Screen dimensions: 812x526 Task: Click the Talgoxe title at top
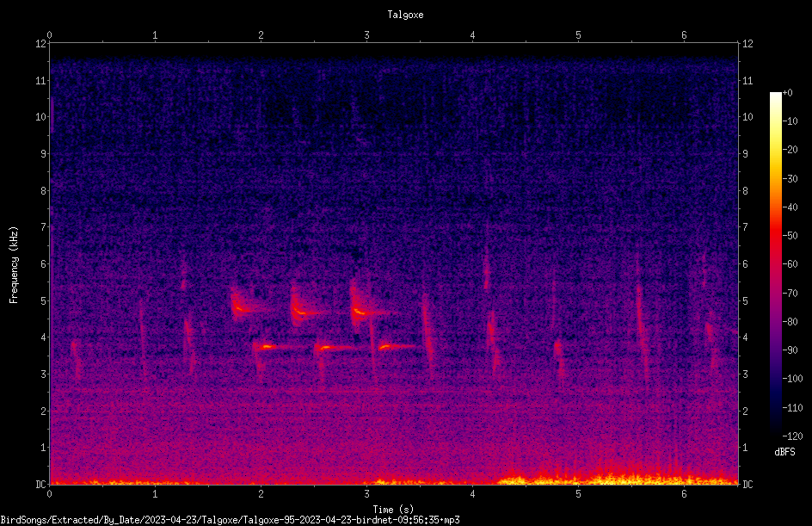tap(405, 15)
